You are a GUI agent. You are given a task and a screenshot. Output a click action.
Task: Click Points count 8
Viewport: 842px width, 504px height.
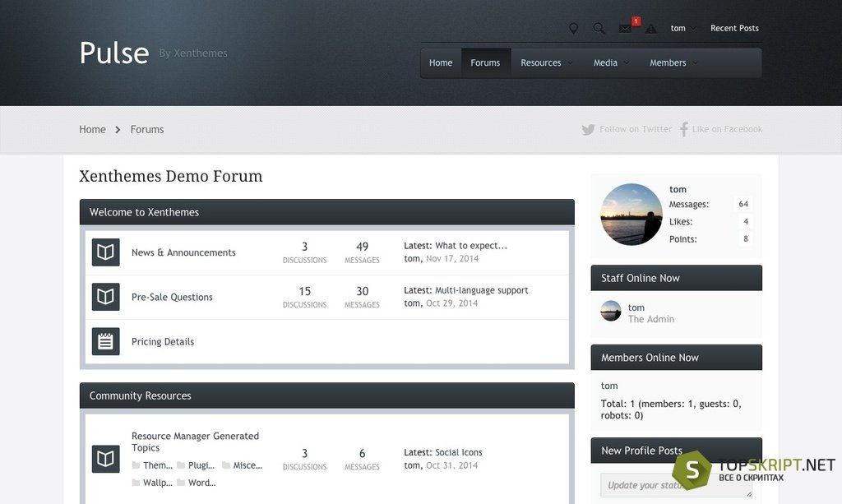745,239
